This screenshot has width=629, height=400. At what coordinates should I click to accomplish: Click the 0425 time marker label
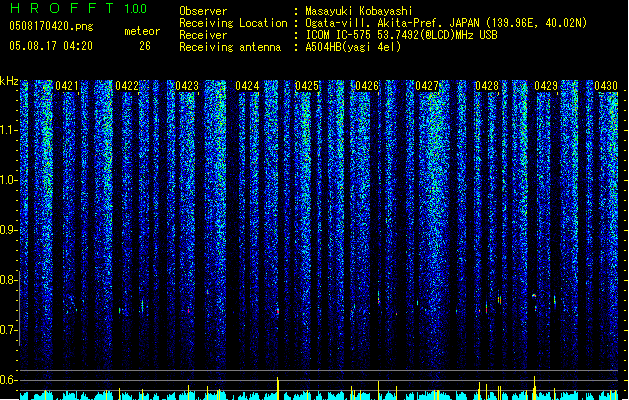pos(307,86)
